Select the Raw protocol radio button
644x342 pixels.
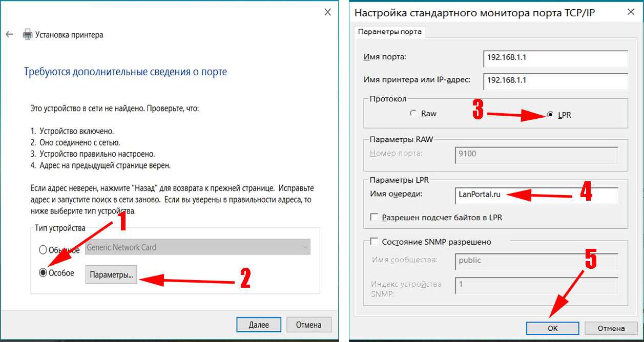point(413,114)
